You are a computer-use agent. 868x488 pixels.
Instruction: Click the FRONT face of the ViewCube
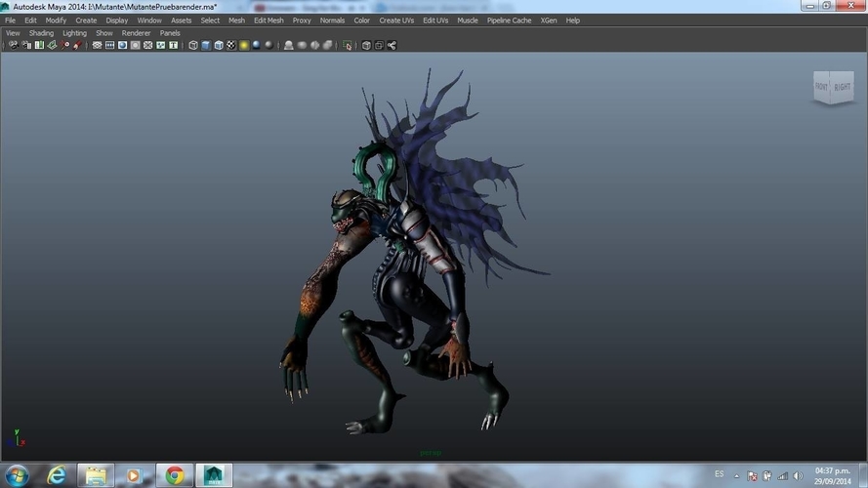821,87
